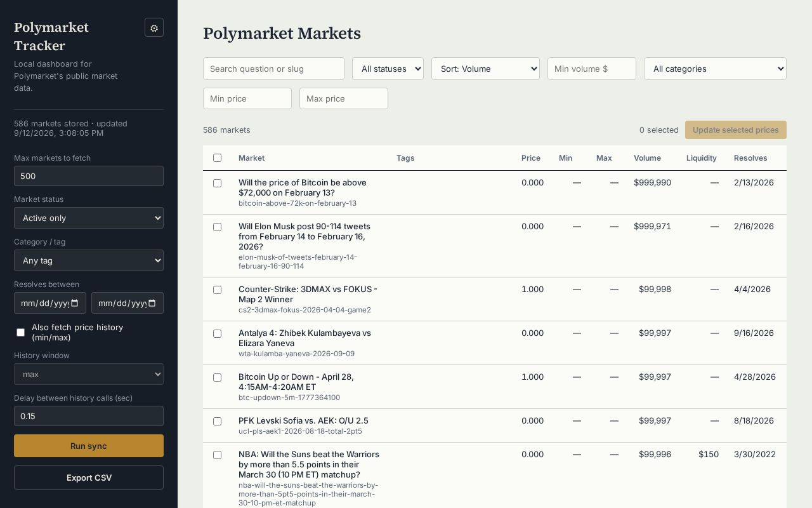Click the Export CSV button
The width and height of the screenshot is (812, 508).
click(x=89, y=478)
